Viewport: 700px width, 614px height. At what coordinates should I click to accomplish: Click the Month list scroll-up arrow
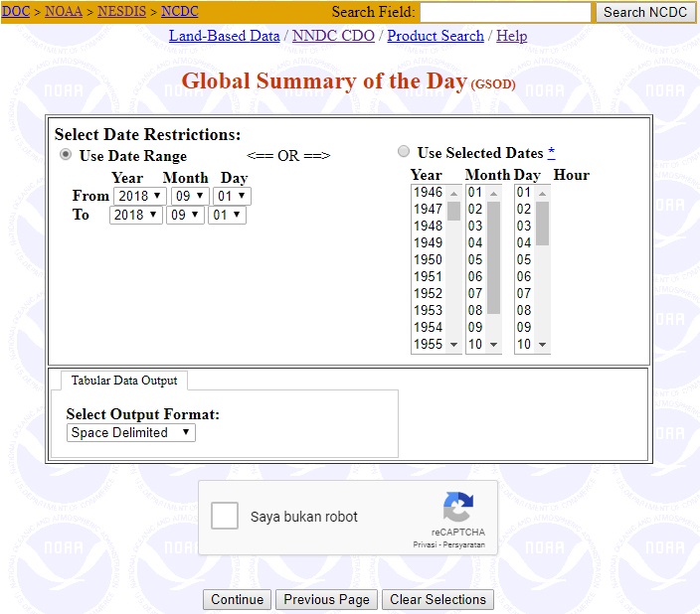[494, 193]
